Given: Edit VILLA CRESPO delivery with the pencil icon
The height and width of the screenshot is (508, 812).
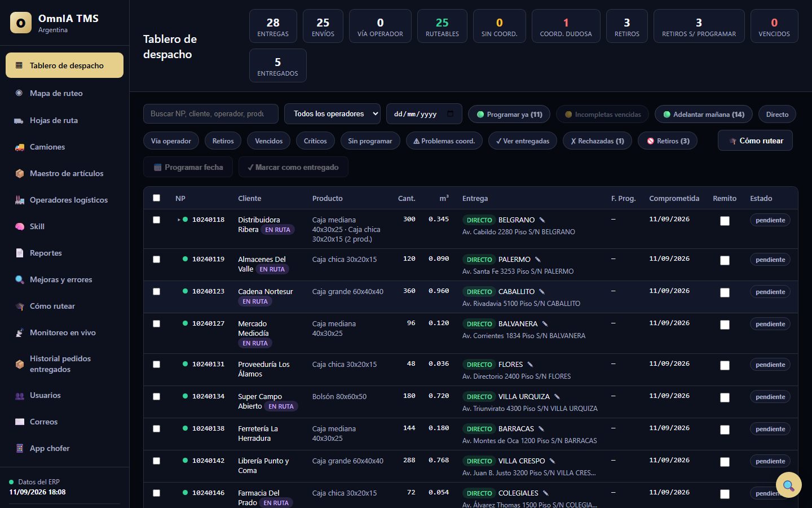Looking at the screenshot, I should (x=553, y=461).
